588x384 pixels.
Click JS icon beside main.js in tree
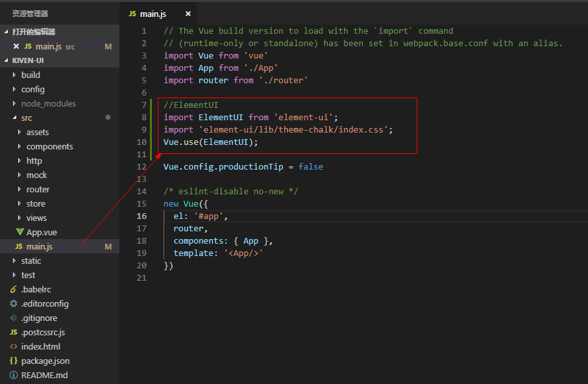19,246
